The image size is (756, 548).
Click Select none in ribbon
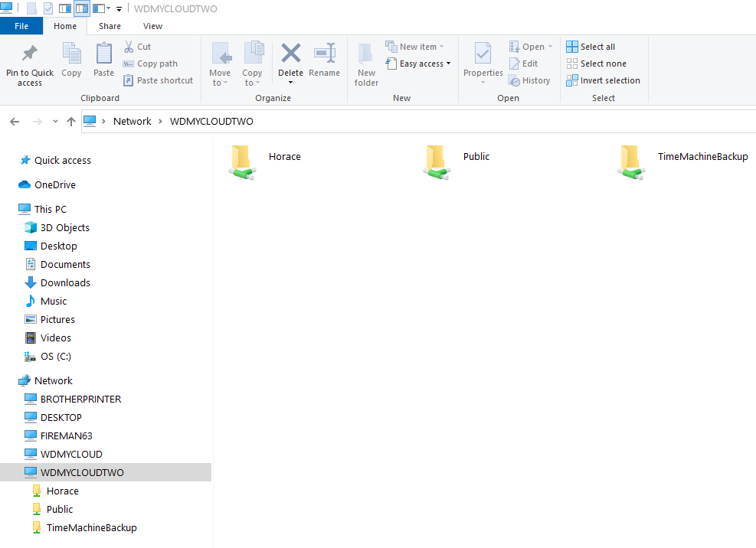click(x=597, y=64)
